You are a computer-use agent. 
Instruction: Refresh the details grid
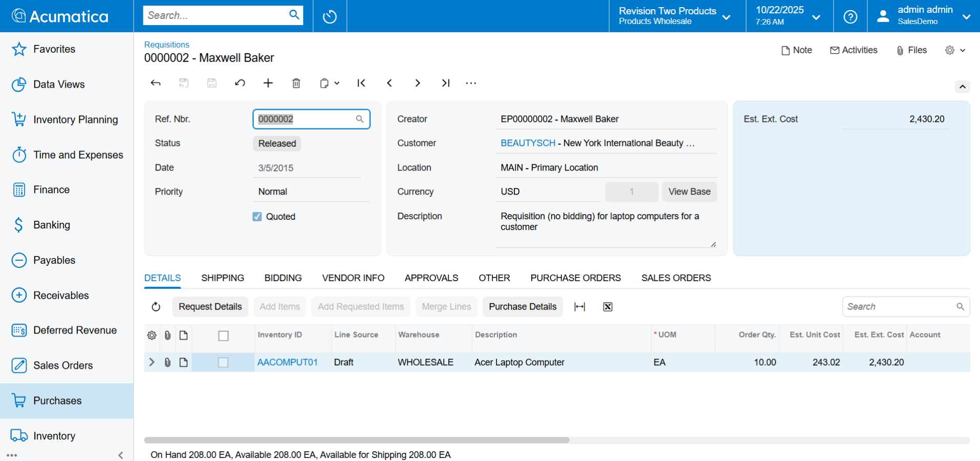pyautogui.click(x=156, y=307)
